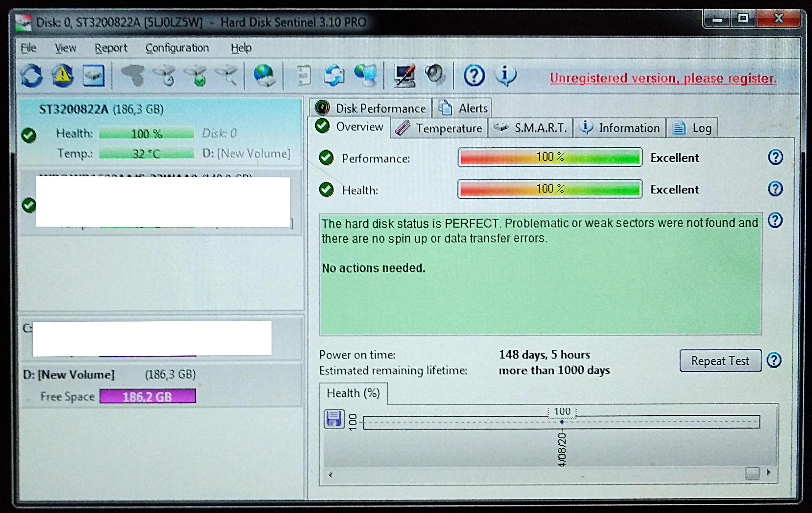812x513 pixels.
Task: Switch to the Alerts tab
Action: pyautogui.click(x=462, y=108)
